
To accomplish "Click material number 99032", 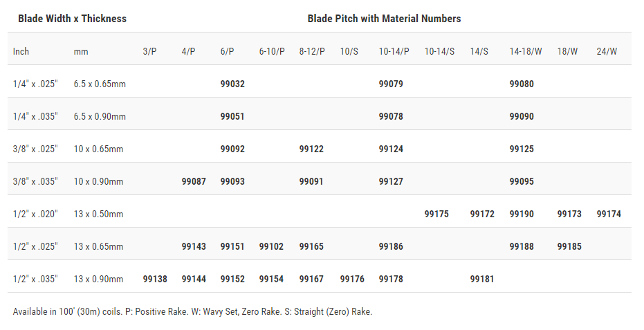I will [x=232, y=84].
